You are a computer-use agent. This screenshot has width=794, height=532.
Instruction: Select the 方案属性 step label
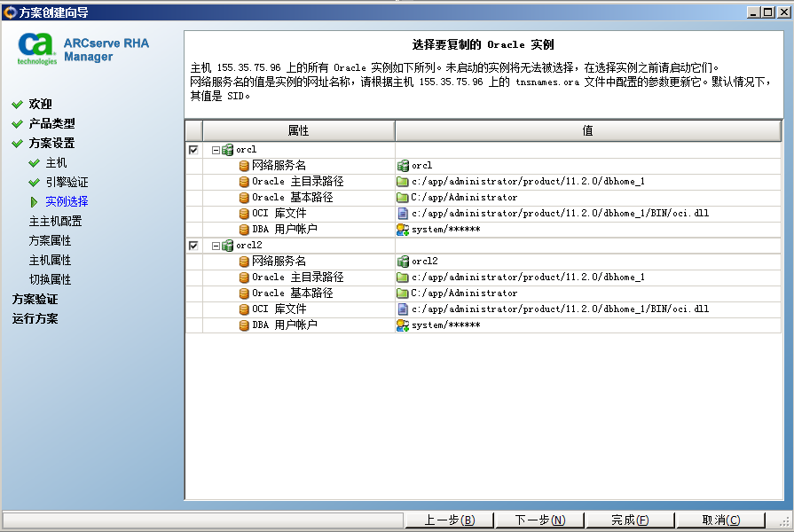coord(50,240)
